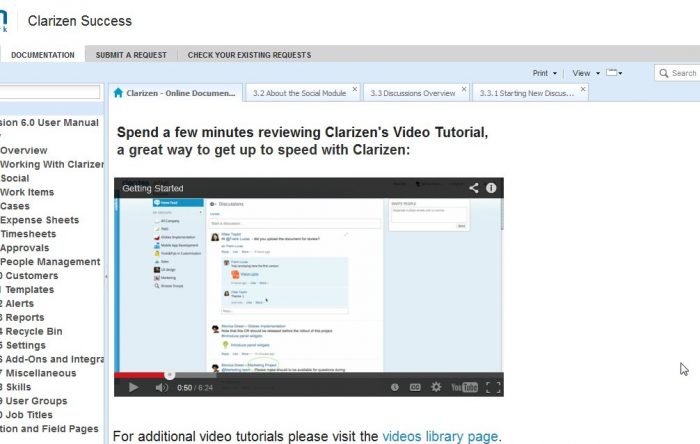Select Work Items tree item
This screenshot has width=700, height=444.
(27, 192)
